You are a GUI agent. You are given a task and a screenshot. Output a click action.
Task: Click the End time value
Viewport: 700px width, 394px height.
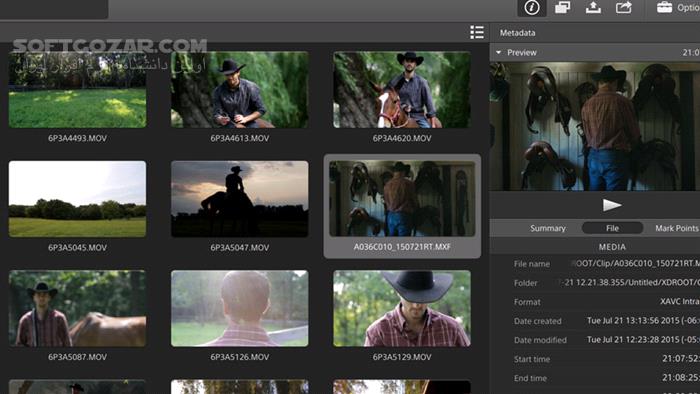[681, 378]
